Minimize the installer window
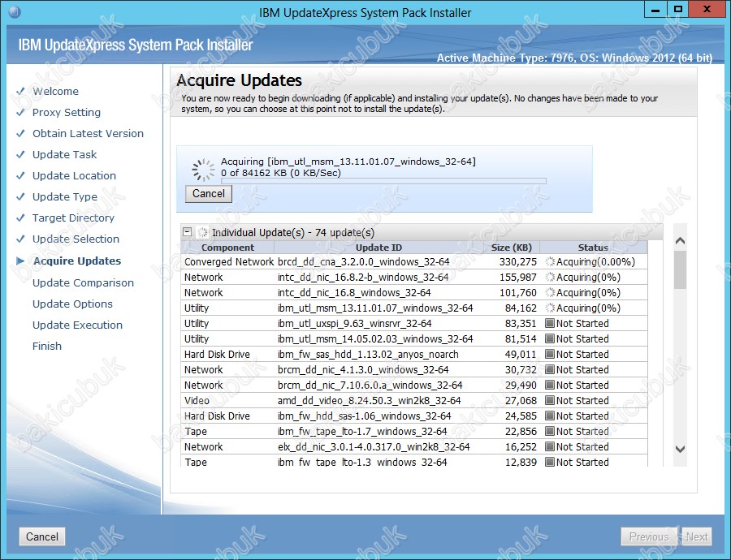Viewport: 731px width, 560px height. [x=655, y=9]
